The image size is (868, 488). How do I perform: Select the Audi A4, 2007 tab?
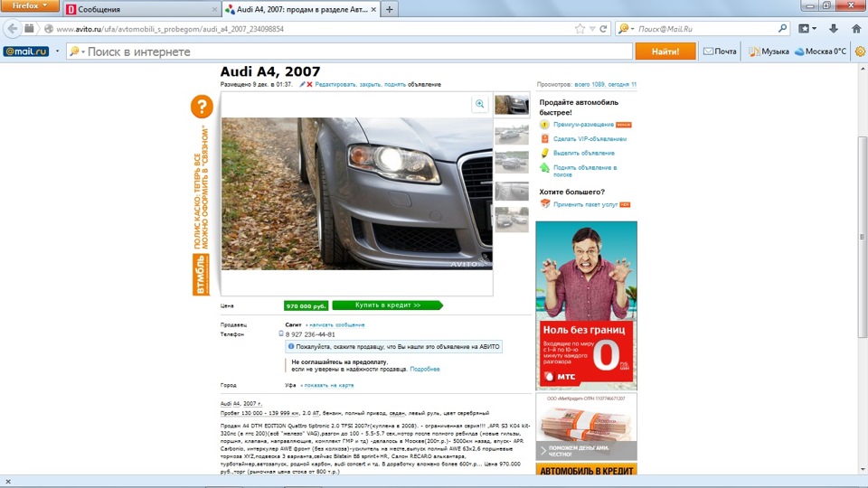click(300, 9)
